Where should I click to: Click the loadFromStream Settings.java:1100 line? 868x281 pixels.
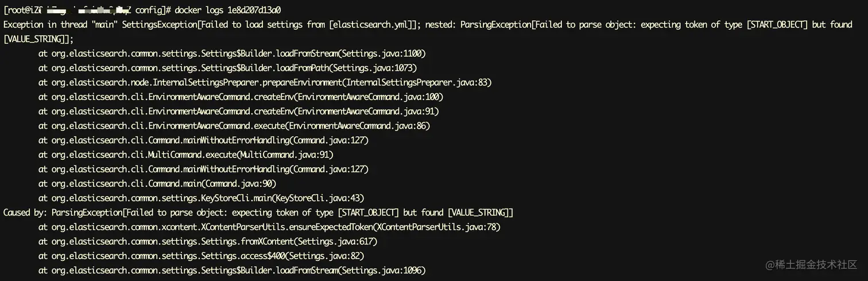232,54
